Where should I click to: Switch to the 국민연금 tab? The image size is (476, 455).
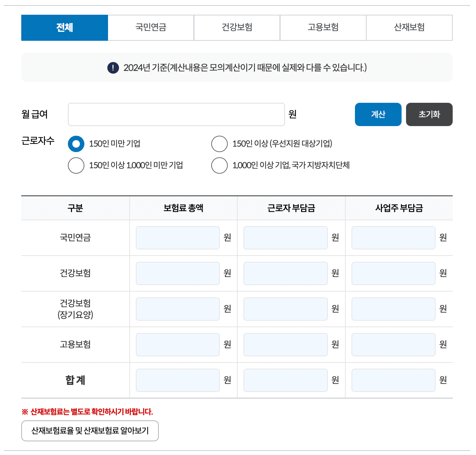pyautogui.click(x=151, y=27)
